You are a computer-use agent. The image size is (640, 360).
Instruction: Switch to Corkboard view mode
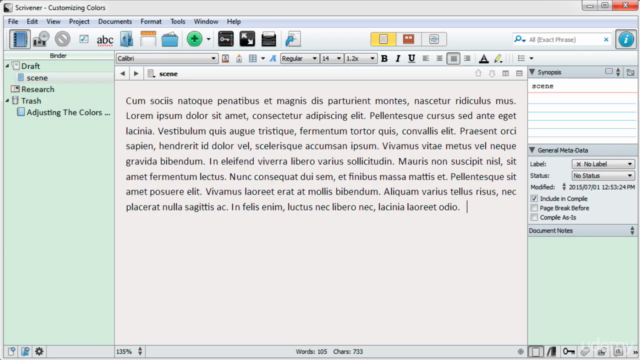408,39
